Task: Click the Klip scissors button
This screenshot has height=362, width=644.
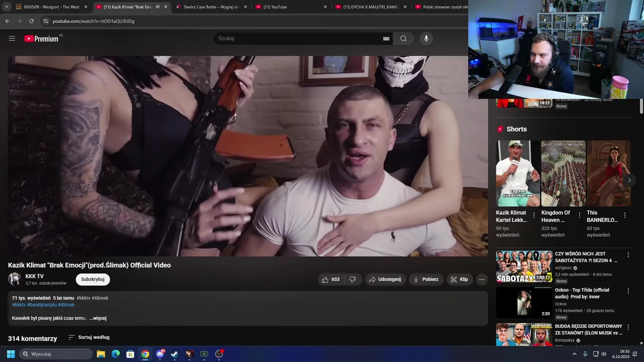Action: (459, 280)
